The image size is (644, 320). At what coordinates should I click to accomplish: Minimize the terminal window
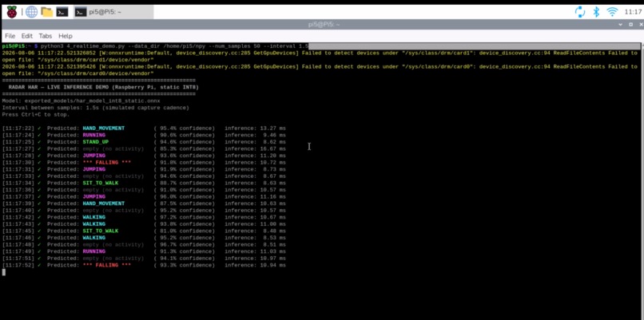[621, 25]
